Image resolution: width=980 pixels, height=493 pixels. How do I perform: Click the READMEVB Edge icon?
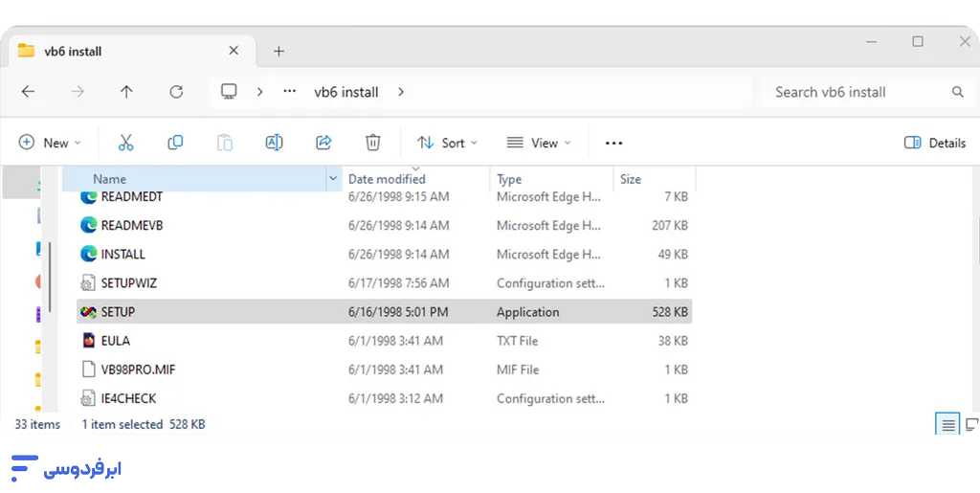tap(89, 225)
